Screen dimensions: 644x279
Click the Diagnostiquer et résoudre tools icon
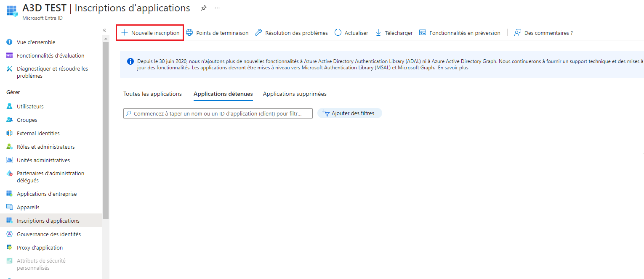(x=9, y=68)
